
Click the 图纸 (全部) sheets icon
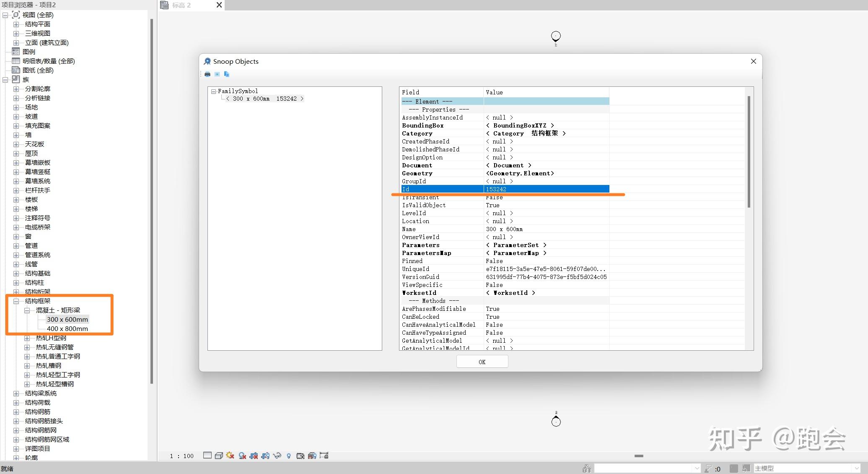16,70
